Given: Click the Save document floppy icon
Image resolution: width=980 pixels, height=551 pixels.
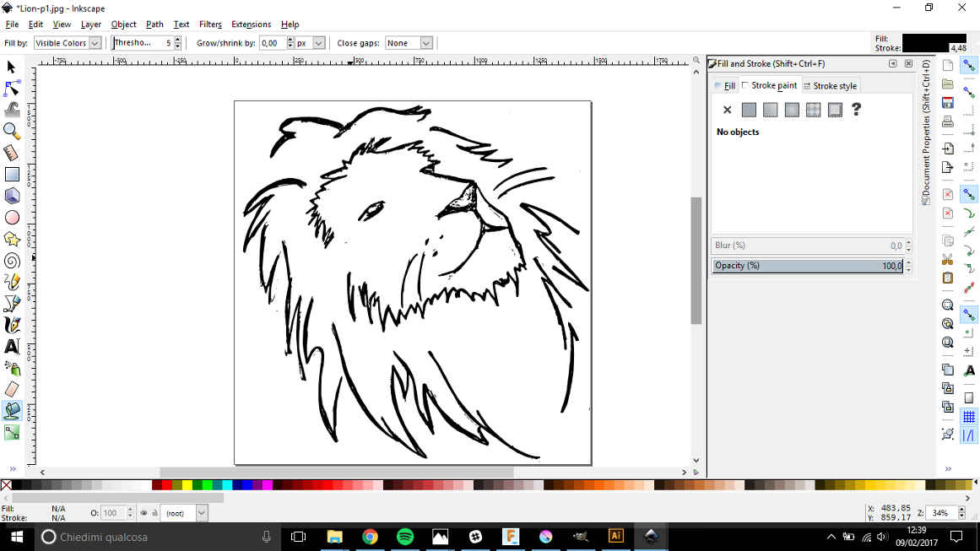Looking at the screenshot, I should [947, 102].
